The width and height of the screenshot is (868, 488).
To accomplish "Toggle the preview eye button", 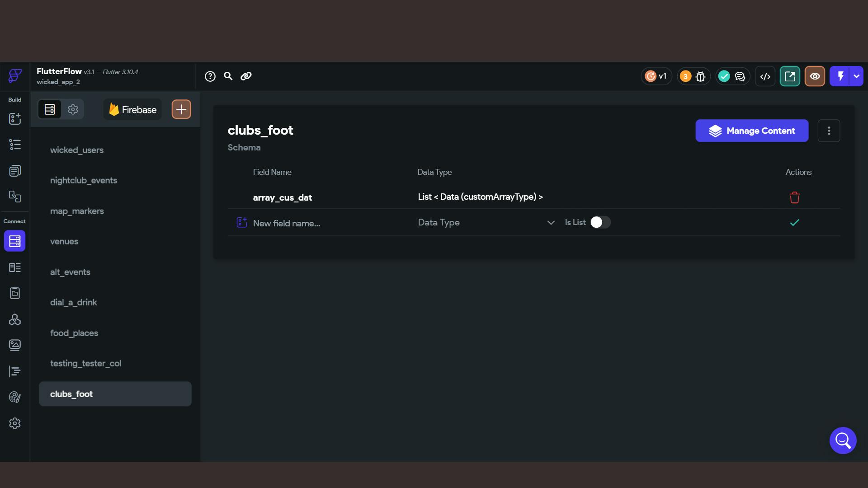I will (x=815, y=76).
